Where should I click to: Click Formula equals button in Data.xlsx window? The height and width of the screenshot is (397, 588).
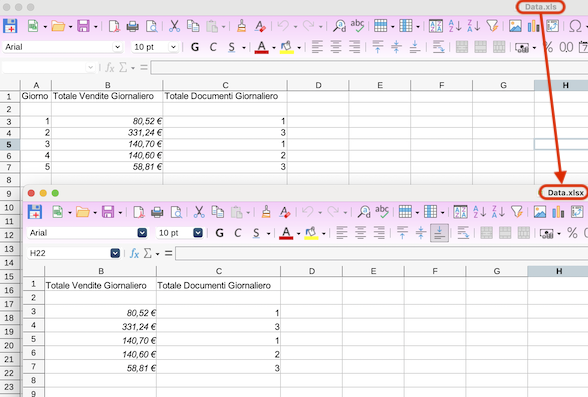pos(168,253)
